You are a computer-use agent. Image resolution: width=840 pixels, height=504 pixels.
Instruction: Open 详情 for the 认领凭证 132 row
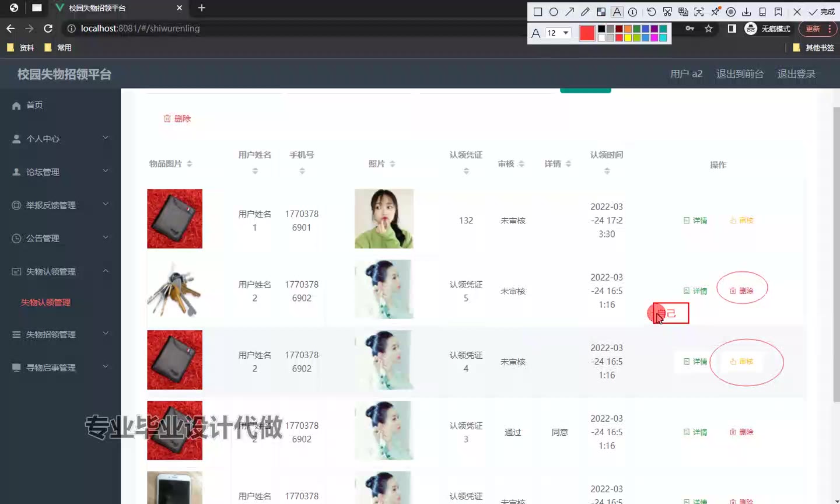pos(695,220)
